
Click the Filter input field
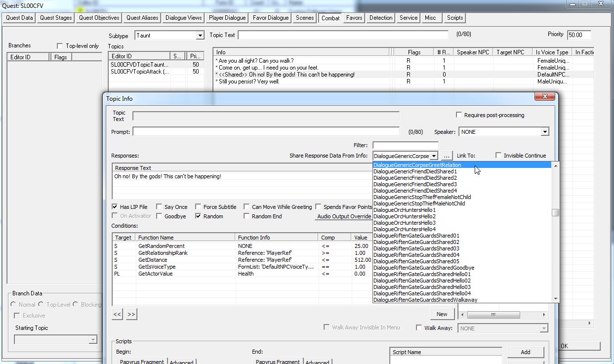coord(405,145)
